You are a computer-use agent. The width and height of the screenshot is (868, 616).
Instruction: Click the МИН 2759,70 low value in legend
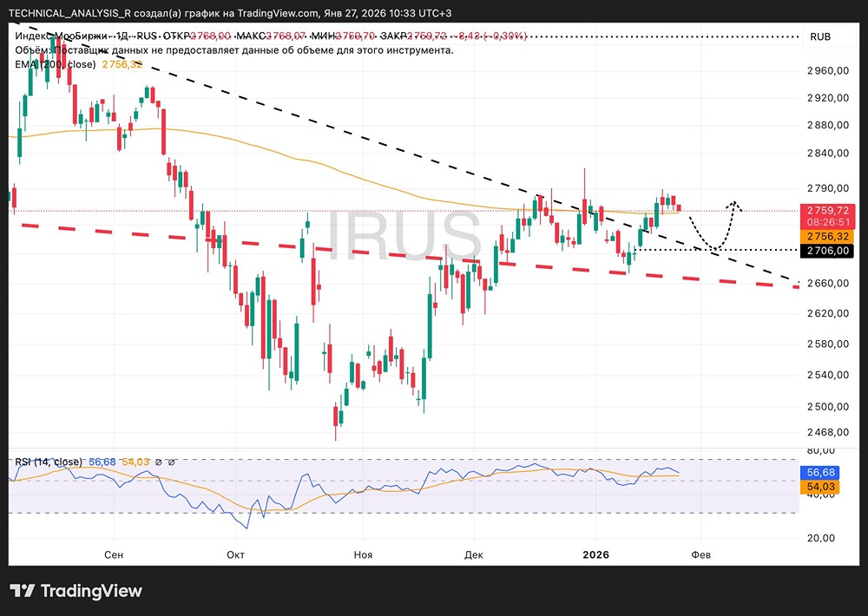[343, 36]
